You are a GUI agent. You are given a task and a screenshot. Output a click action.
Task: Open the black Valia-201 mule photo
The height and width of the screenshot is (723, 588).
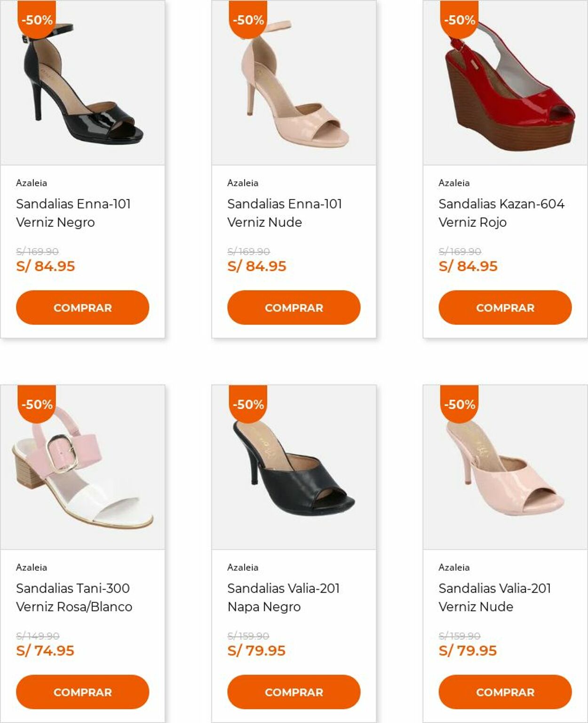[x=294, y=471]
